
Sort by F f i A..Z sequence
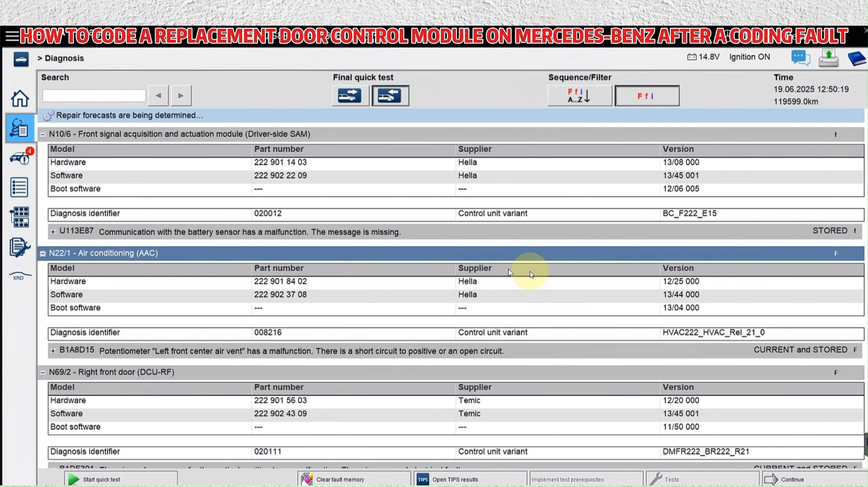tap(579, 96)
